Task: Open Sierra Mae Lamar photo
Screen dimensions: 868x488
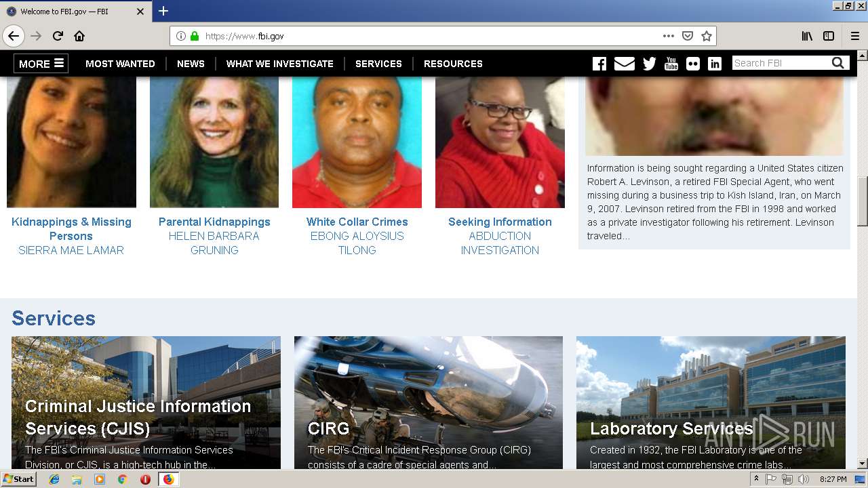Action: point(71,142)
